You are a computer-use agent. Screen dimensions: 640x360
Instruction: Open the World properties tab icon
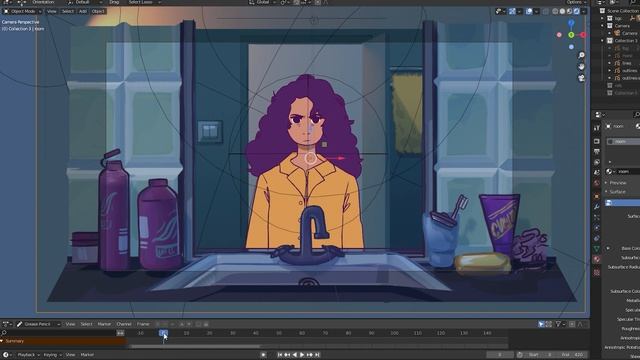(x=597, y=183)
